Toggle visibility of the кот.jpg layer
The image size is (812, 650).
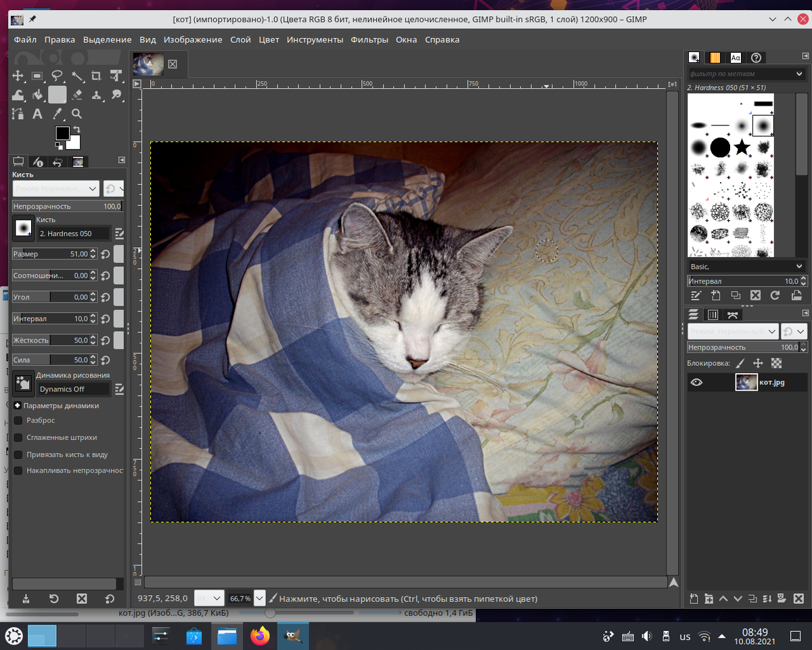pos(696,383)
